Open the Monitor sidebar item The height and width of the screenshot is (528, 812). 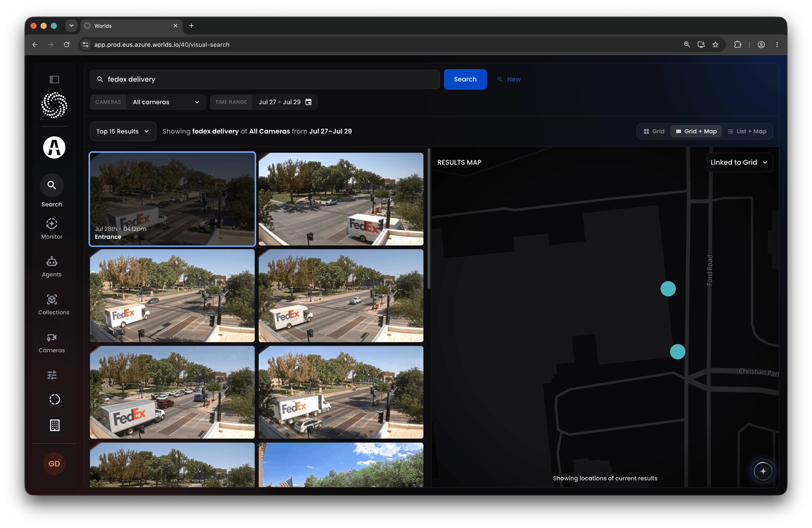click(x=52, y=229)
